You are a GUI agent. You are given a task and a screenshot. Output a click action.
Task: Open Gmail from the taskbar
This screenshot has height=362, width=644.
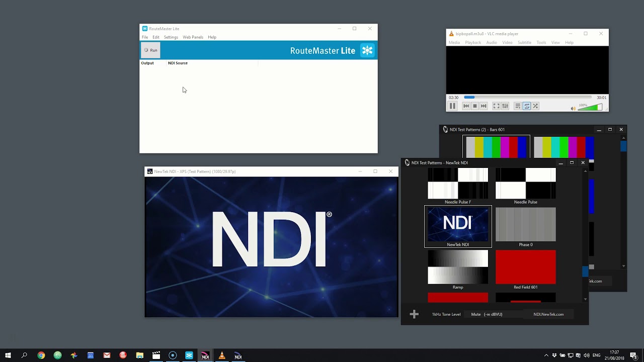click(107, 355)
